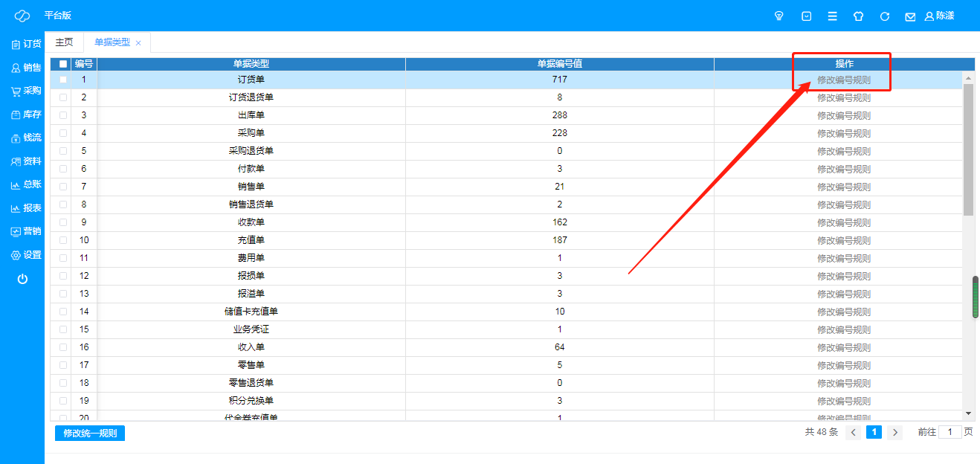Toggle the select-all checkbox in table header
This screenshot has width=980, height=464.
(x=63, y=64)
